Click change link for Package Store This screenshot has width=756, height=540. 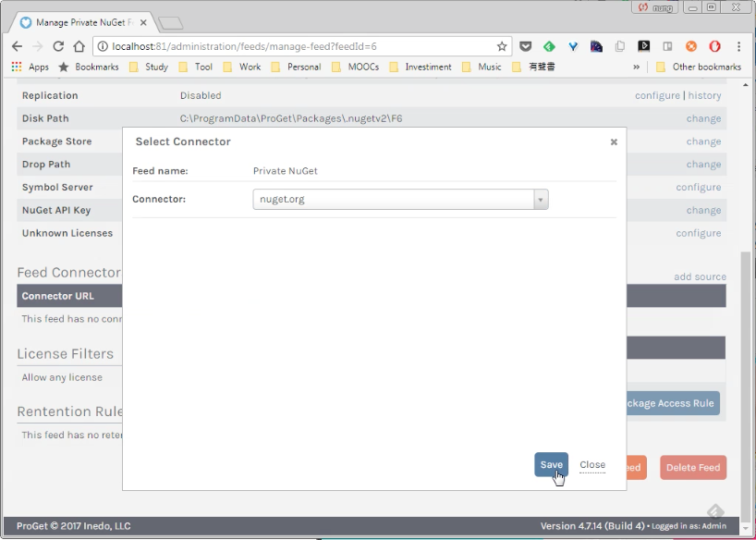tap(703, 141)
